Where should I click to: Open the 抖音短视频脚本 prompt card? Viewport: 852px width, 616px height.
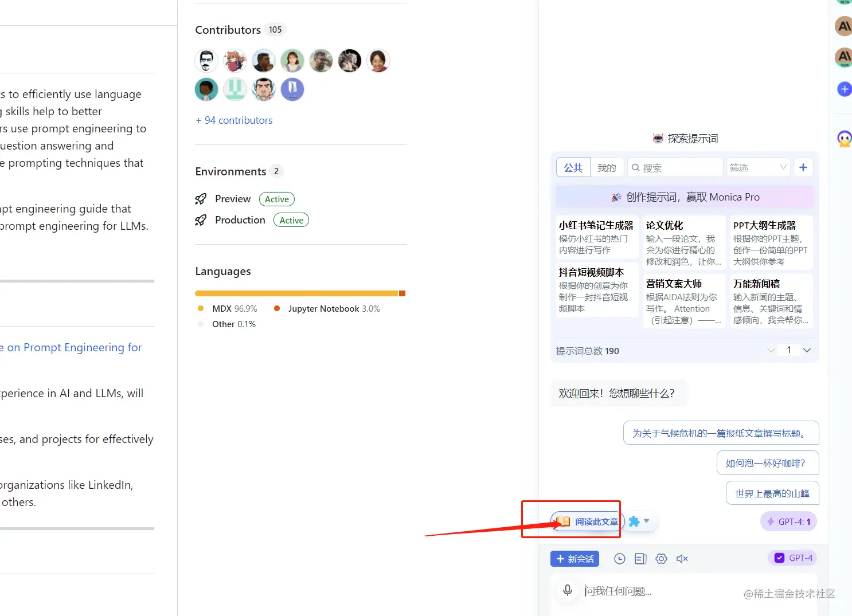click(596, 290)
